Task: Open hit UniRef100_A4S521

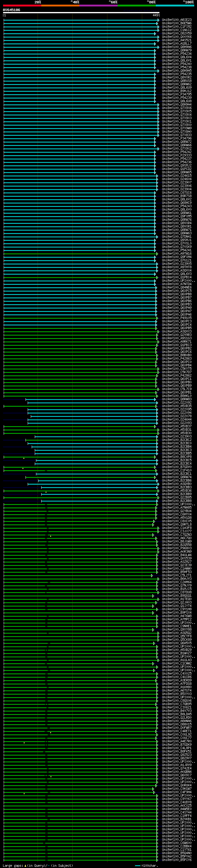Action: click(177, 40)
